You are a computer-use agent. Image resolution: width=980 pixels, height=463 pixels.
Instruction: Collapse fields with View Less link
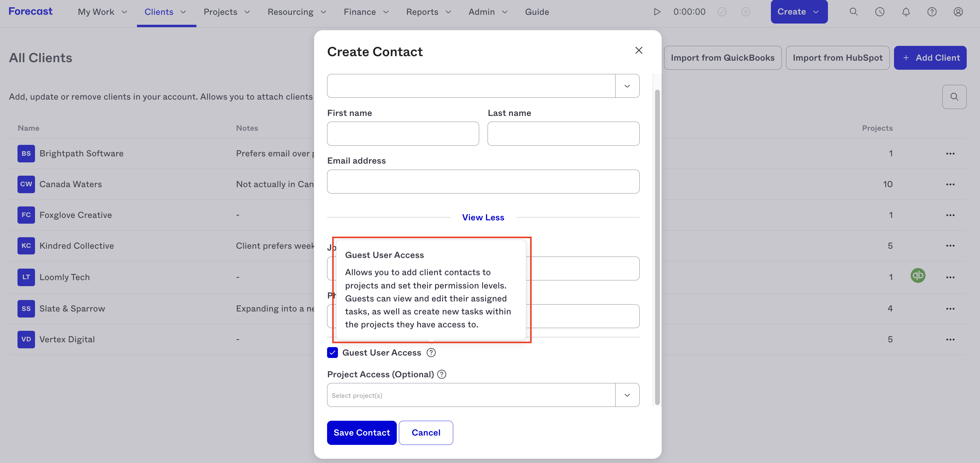[483, 217]
